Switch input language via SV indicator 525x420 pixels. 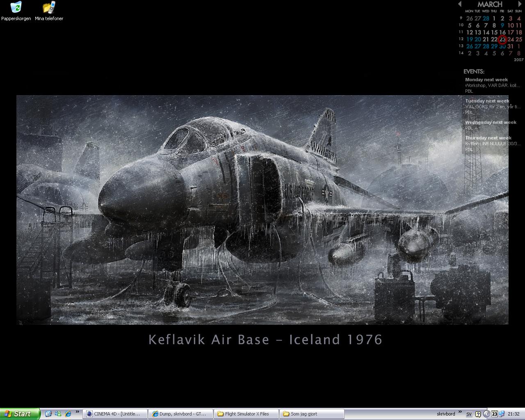click(469, 414)
